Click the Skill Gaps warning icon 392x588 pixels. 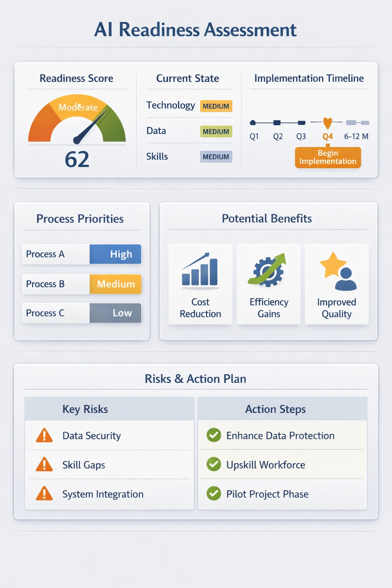[44, 465]
